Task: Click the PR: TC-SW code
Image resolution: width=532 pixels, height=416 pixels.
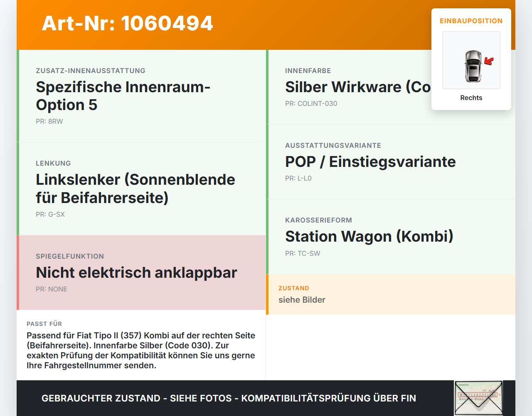Action: coord(303,253)
